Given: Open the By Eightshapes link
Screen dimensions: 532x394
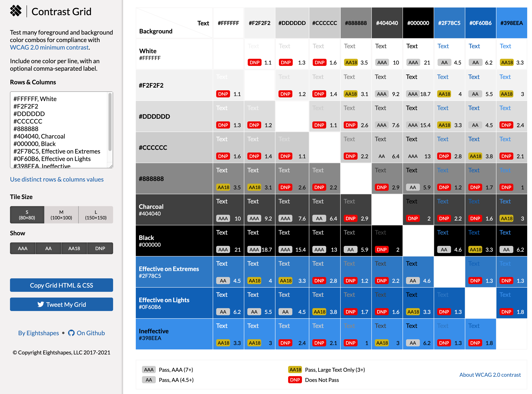Looking at the screenshot, I should pos(38,333).
